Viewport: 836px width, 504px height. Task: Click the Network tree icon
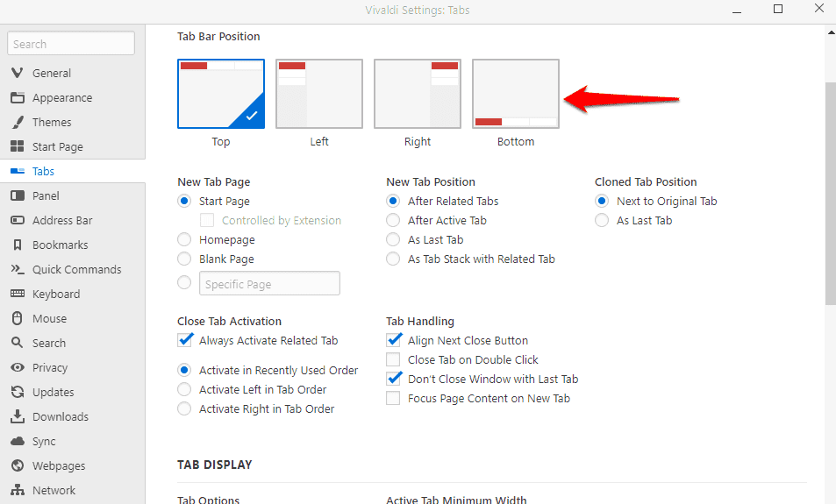17,490
